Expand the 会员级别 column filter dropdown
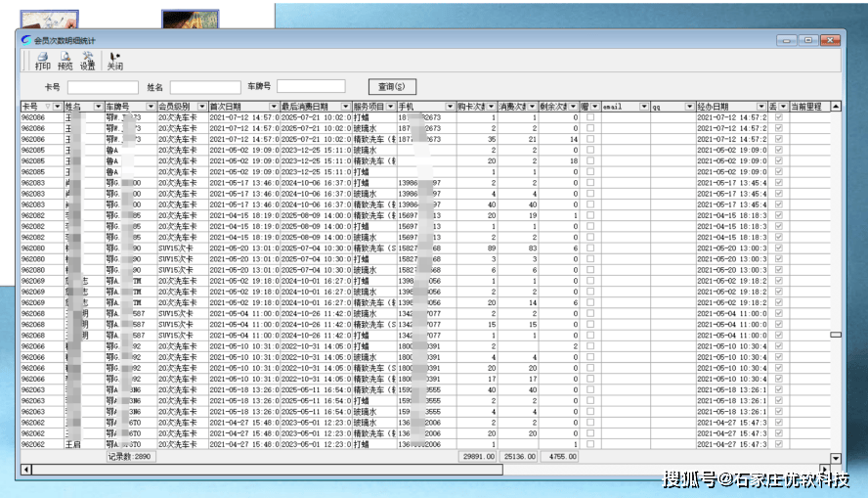This screenshot has height=498, width=868. [x=200, y=106]
